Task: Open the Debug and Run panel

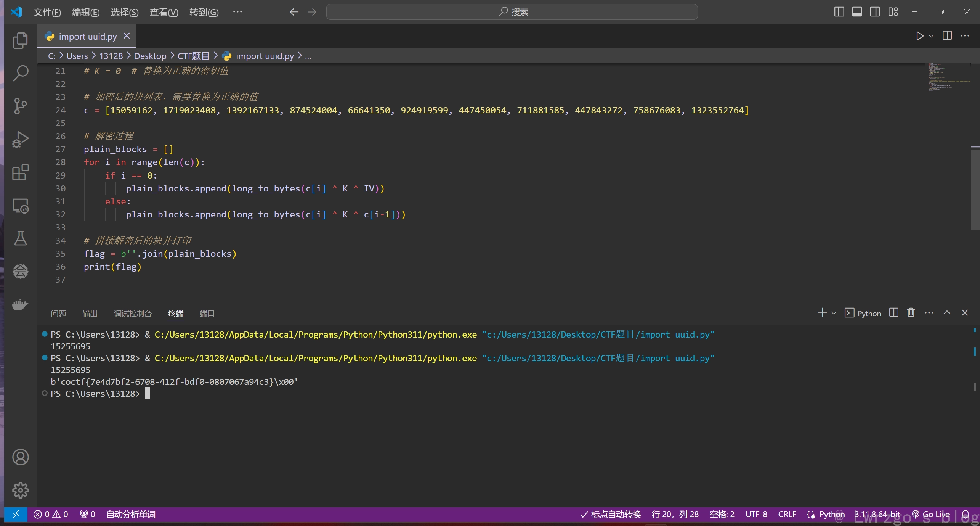Action: pos(19,138)
